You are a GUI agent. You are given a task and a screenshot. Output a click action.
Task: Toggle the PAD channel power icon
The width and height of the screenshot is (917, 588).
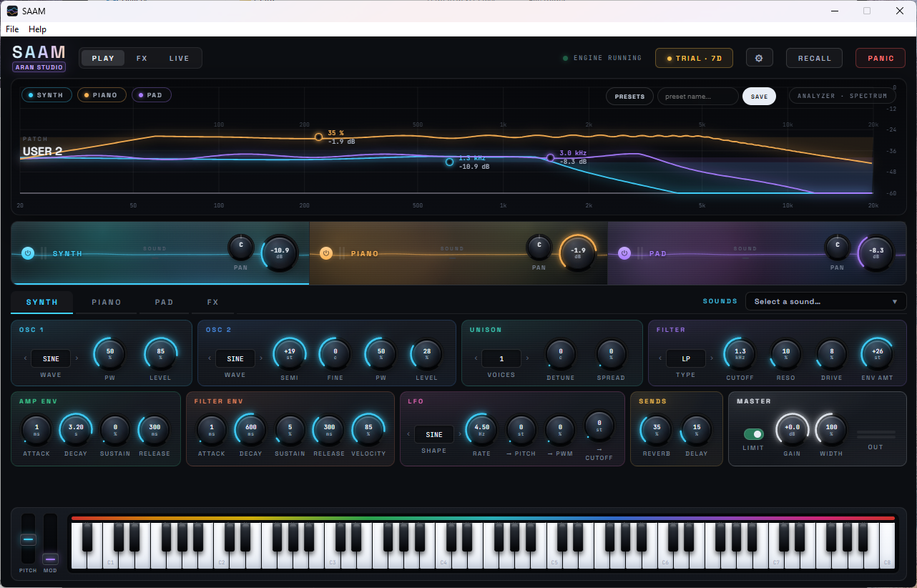click(x=624, y=253)
